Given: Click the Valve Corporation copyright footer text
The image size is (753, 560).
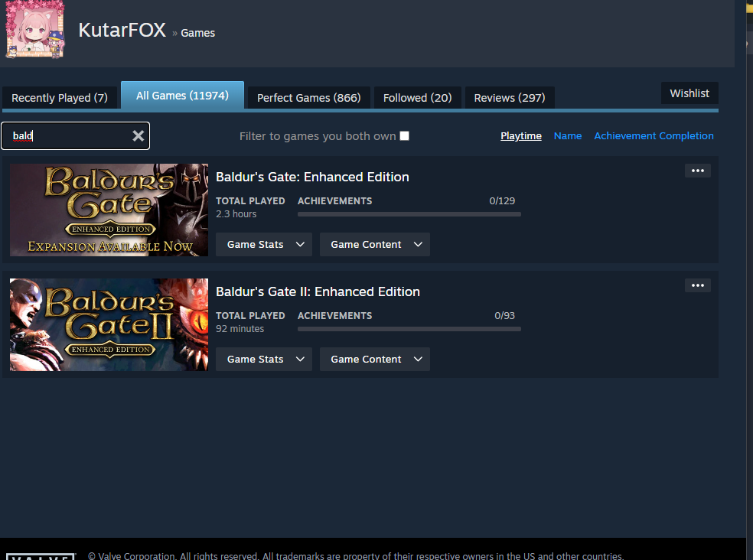Looking at the screenshot, I should click(x=355, y=555).
